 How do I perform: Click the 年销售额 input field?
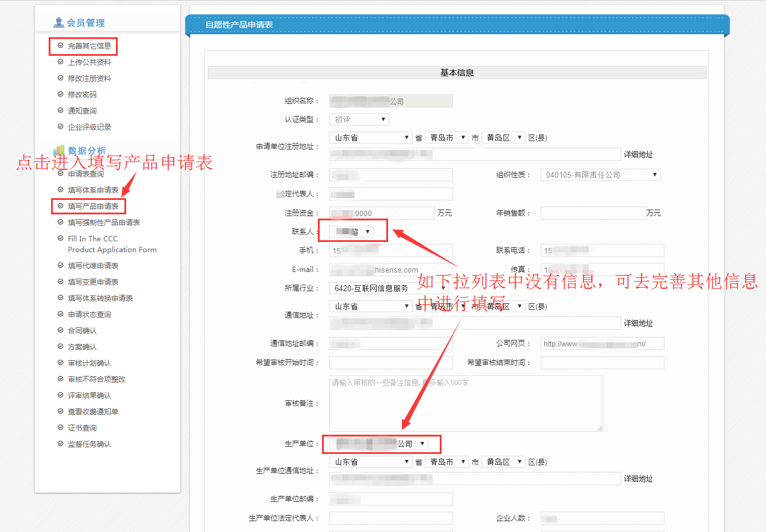pyautogui.click(x=593, y=213)
